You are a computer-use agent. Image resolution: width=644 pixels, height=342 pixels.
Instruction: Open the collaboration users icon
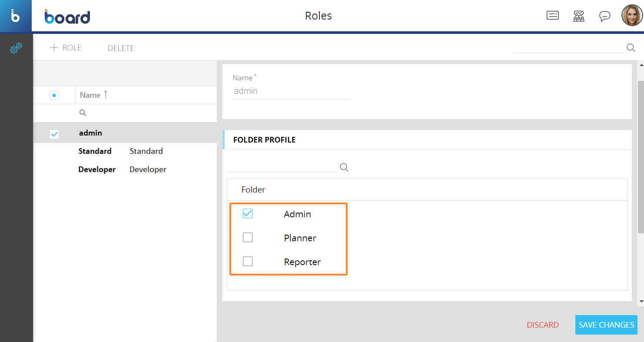[578, 17]
